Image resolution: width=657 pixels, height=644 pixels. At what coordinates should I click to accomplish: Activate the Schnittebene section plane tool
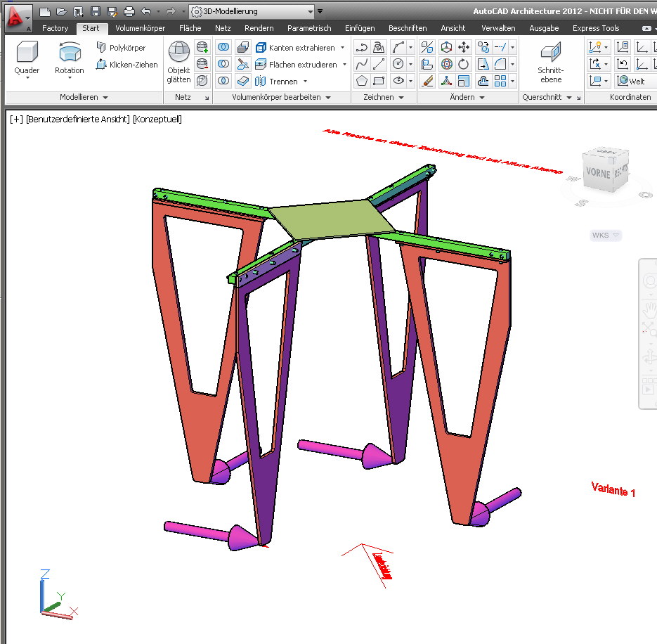coord(551,62)
